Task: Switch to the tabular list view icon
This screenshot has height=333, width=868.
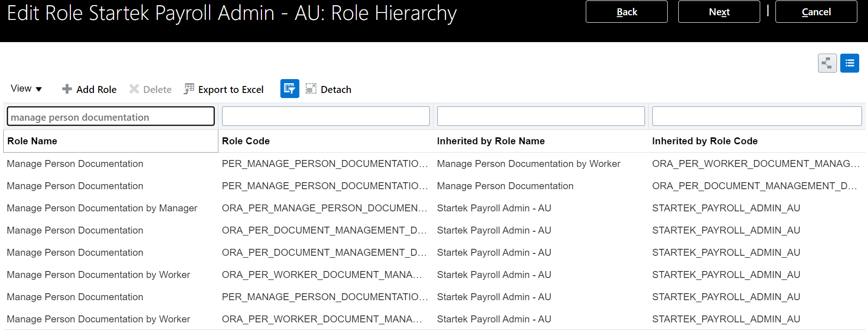Action: click(x=850, y=63)
